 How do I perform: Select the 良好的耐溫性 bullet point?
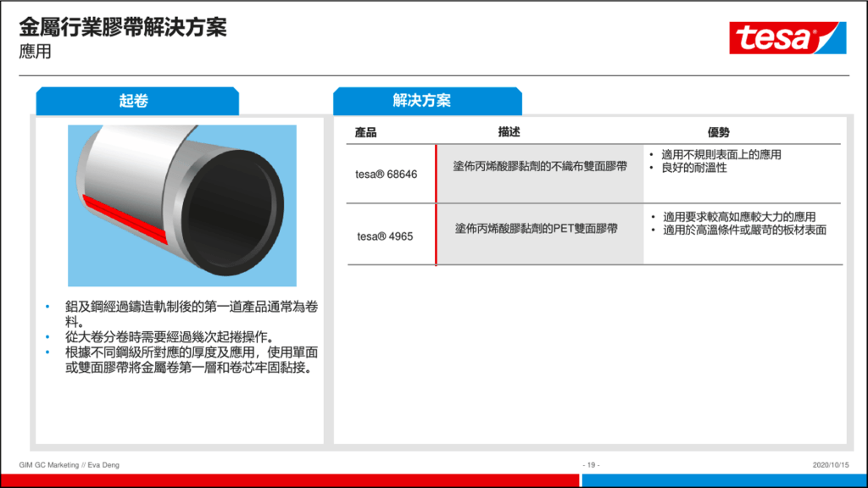point(693,168)
